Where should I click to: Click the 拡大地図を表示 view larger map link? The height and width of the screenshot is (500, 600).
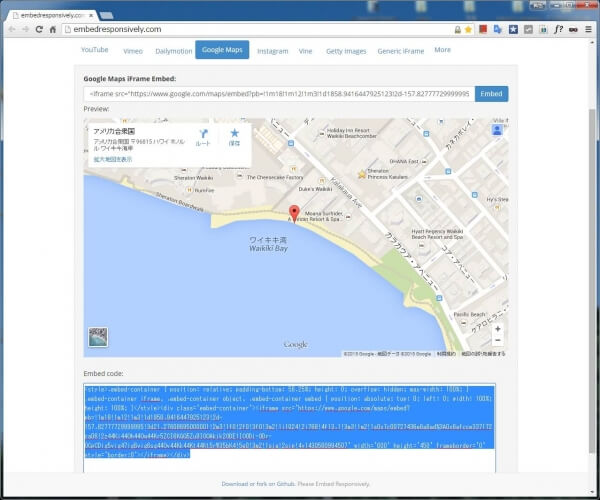tap(112, 159)
